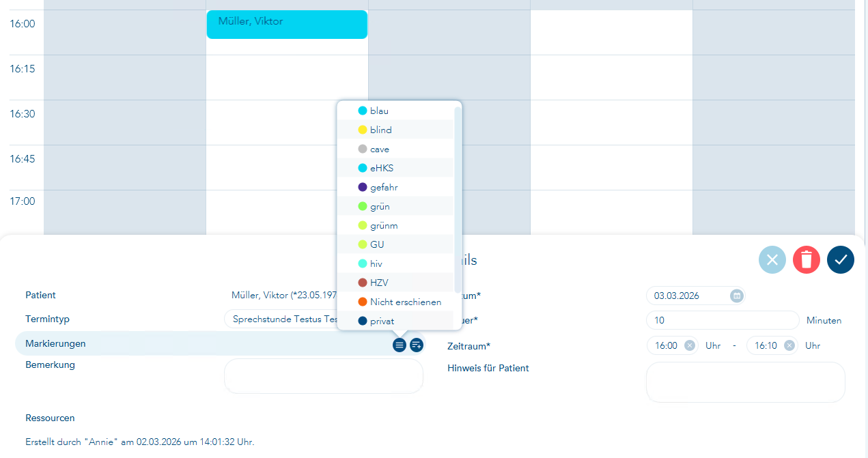Open the Termintyp Sprechstunde dropdown
This screenshot has height=458, width=868.
pos(280,319)
